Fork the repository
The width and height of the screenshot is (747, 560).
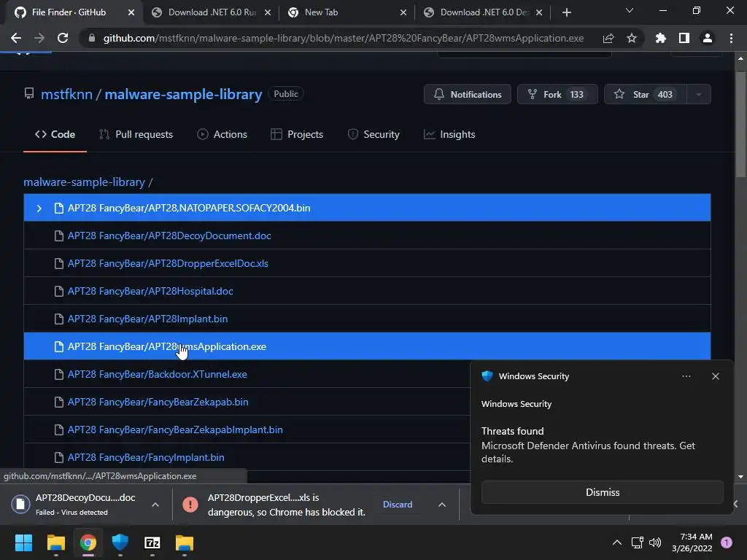pyautogui.click(x=557, y=94)
